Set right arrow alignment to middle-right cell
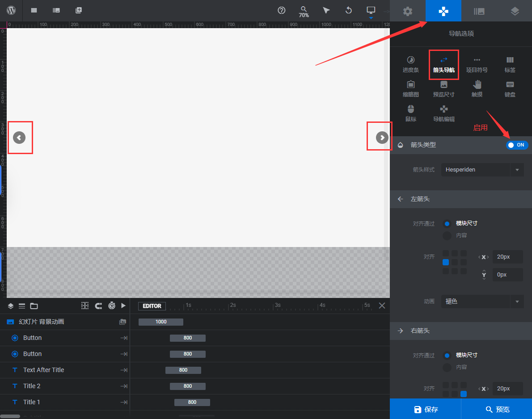Viewport: 532px width, 419px height. [x=464, y=394]
